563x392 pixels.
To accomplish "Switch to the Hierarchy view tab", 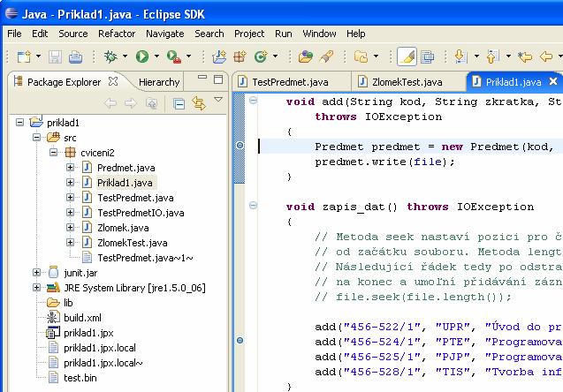I will click(159, 82).
